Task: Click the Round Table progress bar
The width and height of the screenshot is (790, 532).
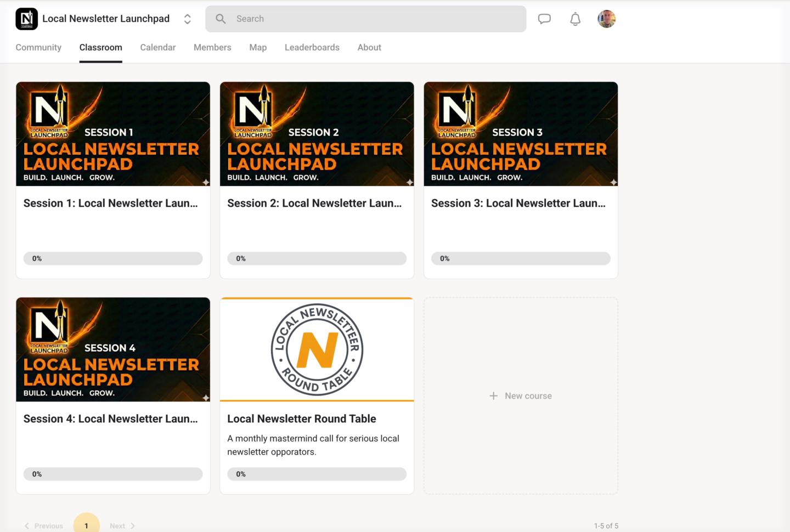Action: click(317, 474)
